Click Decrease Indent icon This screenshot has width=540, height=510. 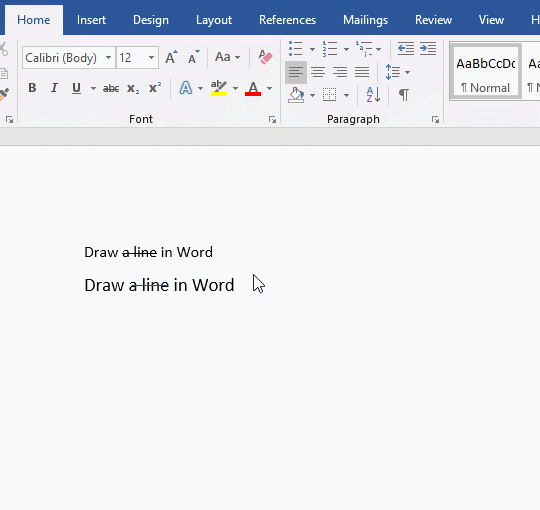pyautogui.click(x=406, y=49)
